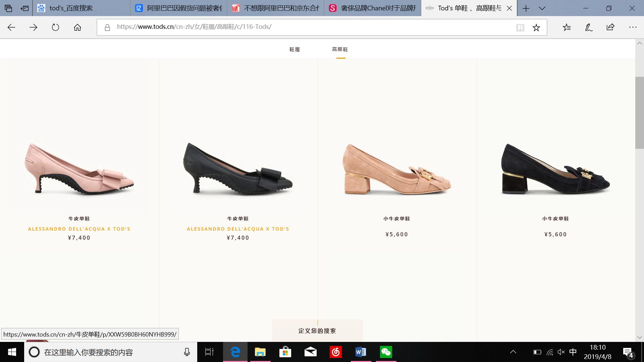Show hidden system tray icons

tap(513, 352)
